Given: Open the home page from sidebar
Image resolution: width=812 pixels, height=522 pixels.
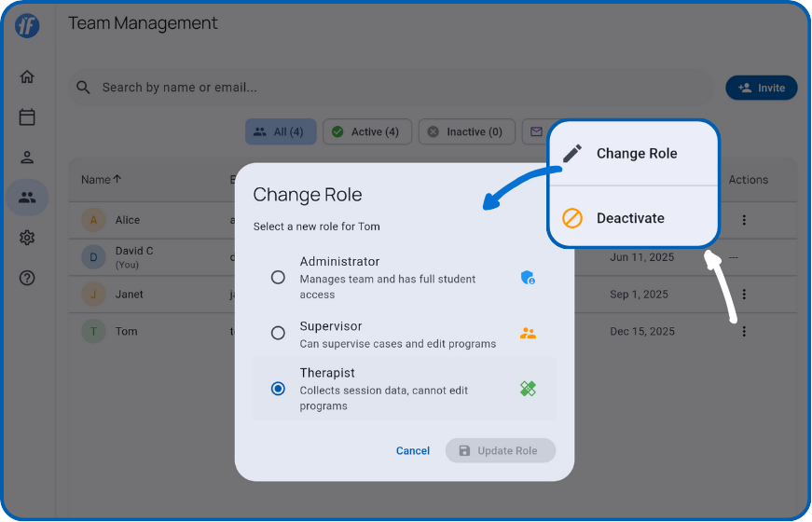Looking at the screenshot, I should (x=27, y=76).
